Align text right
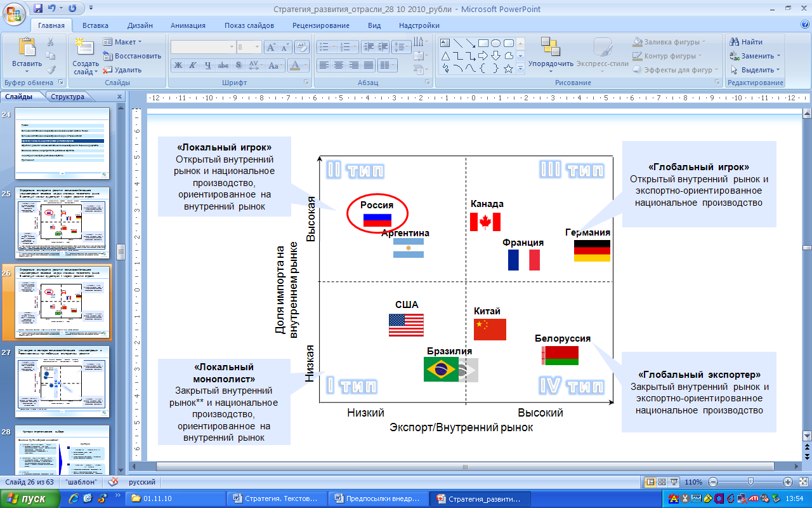The width and height of the screenshot is (812, 508). (353, 65)
